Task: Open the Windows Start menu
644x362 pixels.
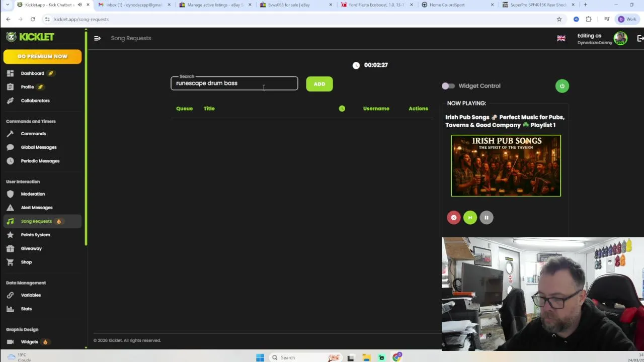Action: (260, 357)
